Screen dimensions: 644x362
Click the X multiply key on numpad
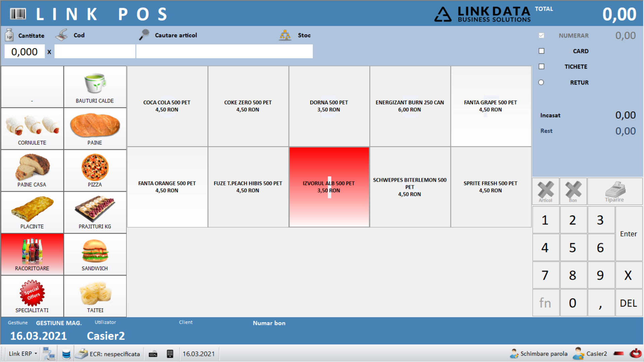tap(629, 276)
